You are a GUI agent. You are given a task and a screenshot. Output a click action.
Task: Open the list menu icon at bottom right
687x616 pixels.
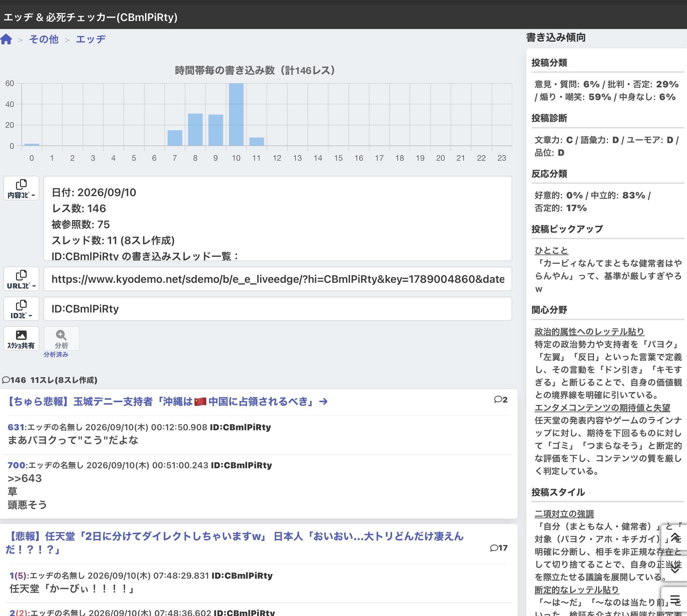coord(675,600)
